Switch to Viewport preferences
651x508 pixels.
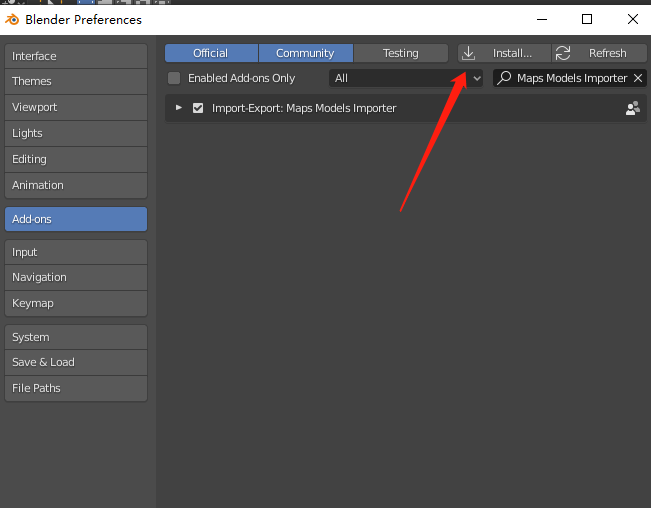[76, 107]
